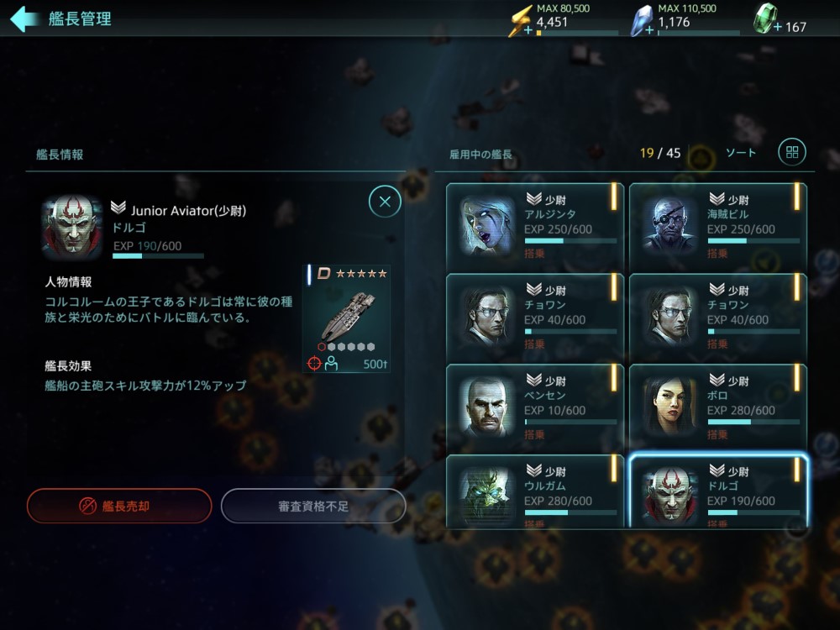The height and width of the screenshot is (630, 840).
Task: Go back using the arrow beside 艦長管理
Action: (x=24, y=18)
